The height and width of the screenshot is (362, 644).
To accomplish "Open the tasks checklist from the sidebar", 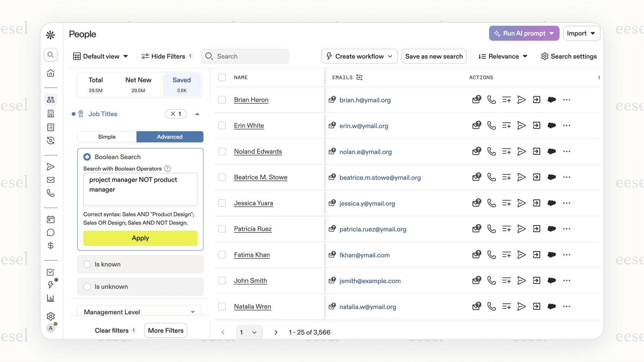I will click(51, 272).
